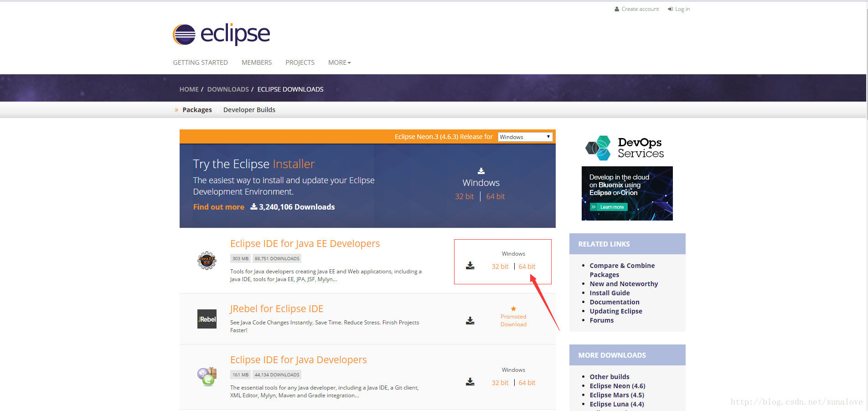The image size is (868, 411).
Task: Click 3,240,106 Downloads text
Action: tap(297, 207)
